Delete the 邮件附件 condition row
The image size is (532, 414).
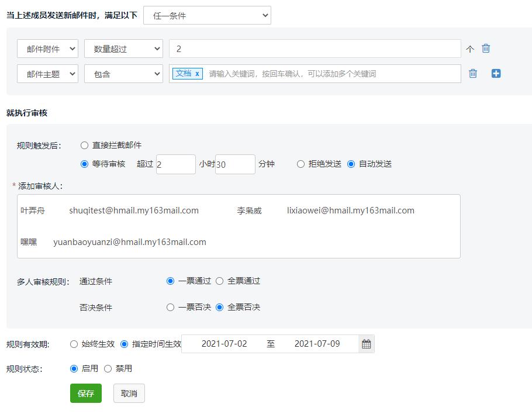click(486, 49)
